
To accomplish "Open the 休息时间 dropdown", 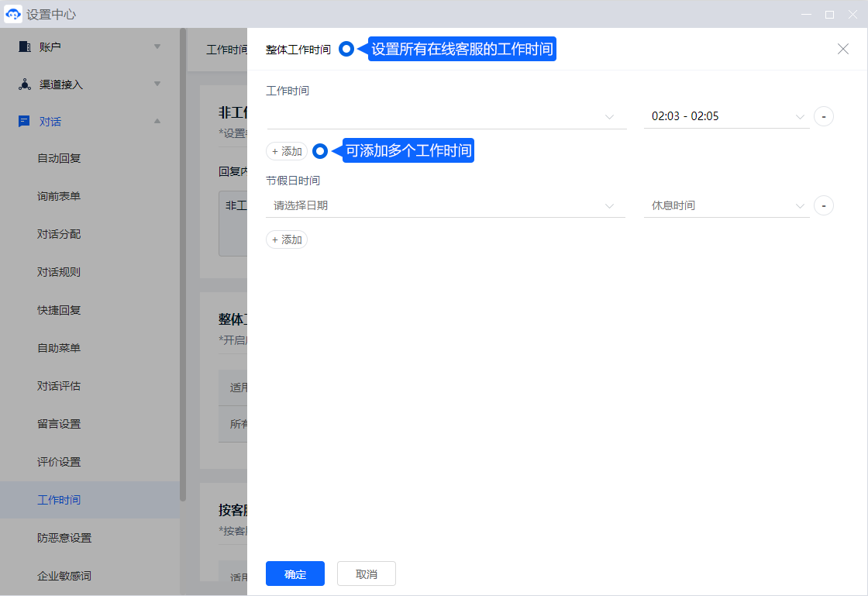I will tap(726, 205).
